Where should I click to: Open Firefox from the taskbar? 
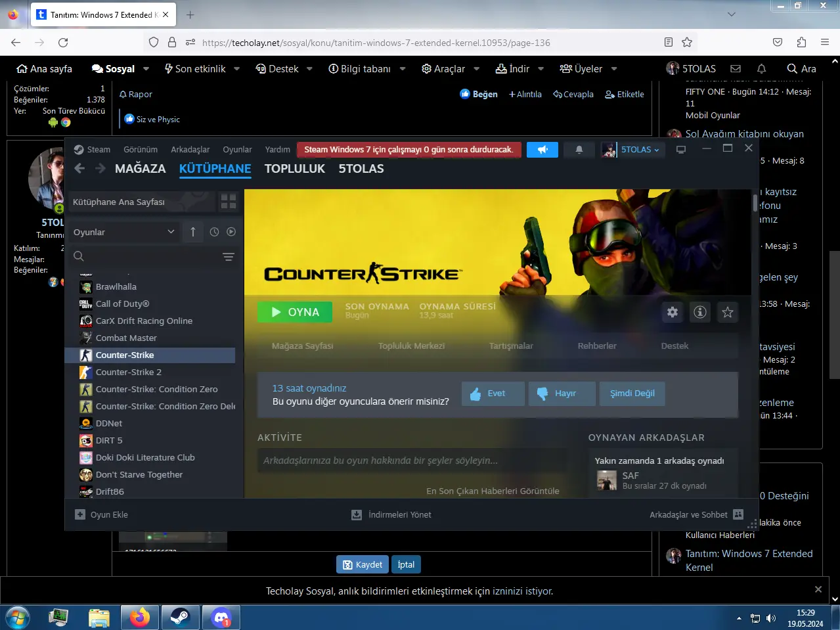pyautogui.click(x=139, y=618)
